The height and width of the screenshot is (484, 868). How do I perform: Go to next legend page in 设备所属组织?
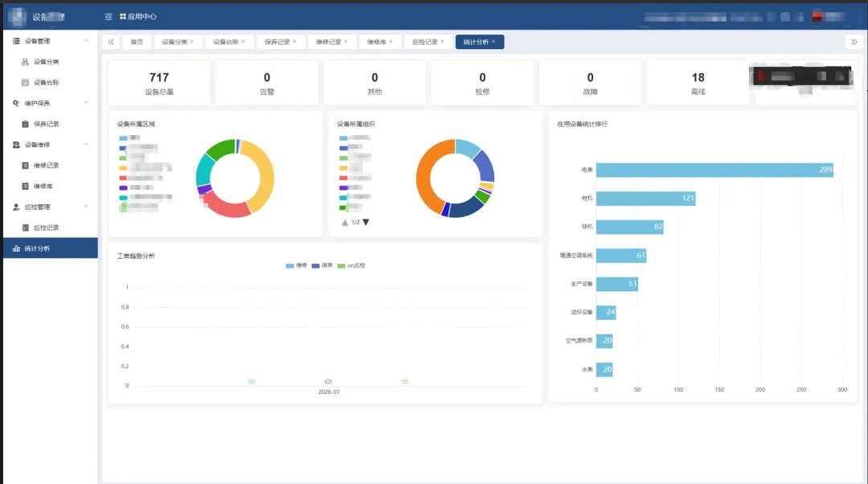[366, 222]
